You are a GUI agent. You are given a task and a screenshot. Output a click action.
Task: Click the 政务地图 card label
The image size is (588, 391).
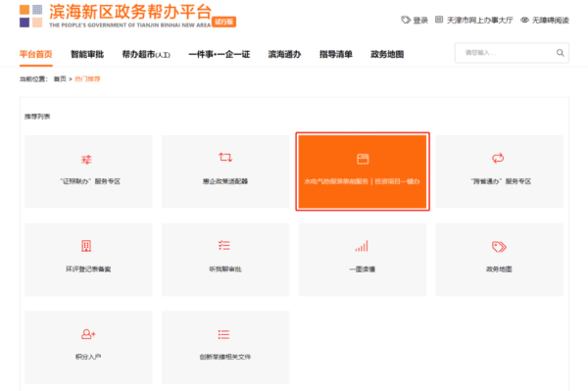499,269
